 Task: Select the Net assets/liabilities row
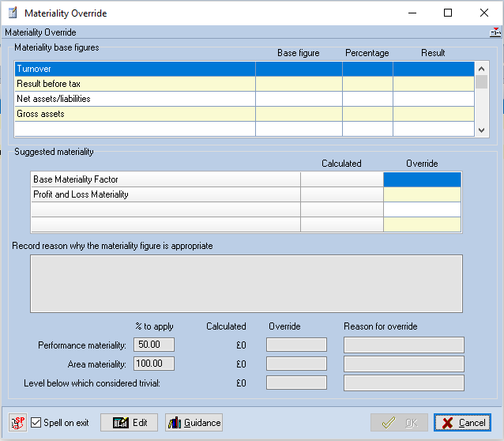pyautogui.click(x=244, y=99)
